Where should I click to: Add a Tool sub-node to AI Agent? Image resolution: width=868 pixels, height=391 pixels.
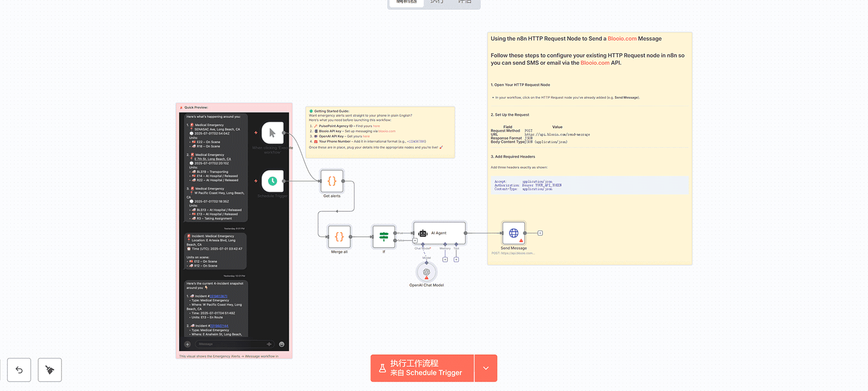tap(456, 260)
